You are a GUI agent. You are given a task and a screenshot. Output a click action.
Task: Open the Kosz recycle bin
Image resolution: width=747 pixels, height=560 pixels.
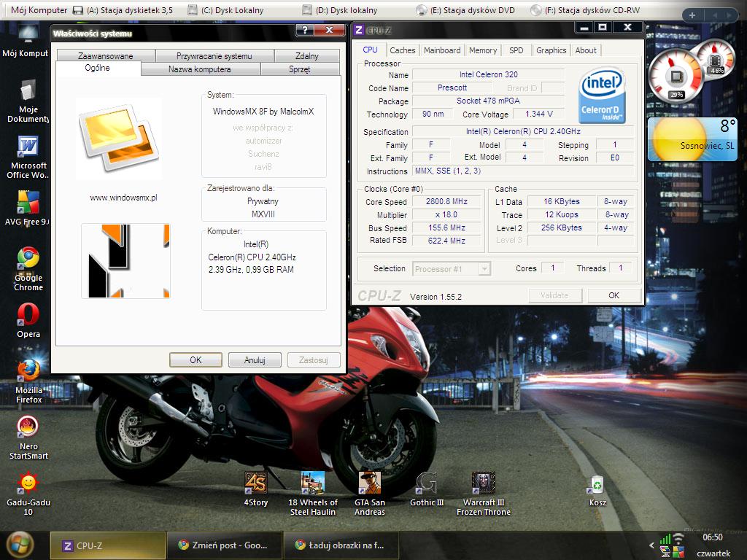[x=597, y=483]
